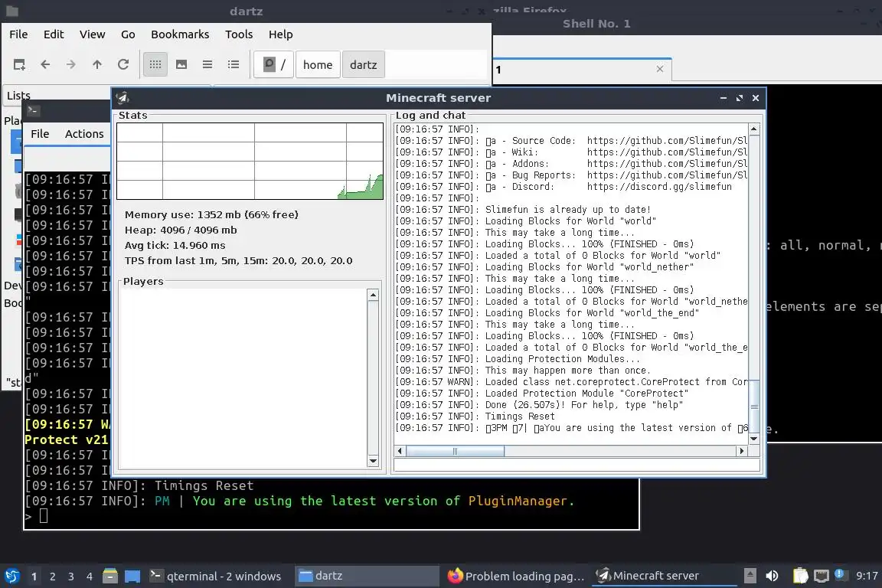The height and width of the screenshot is (588, 882).
Task: Launch file manager from panel quicklaunch
Action: (x=110, y=576)
